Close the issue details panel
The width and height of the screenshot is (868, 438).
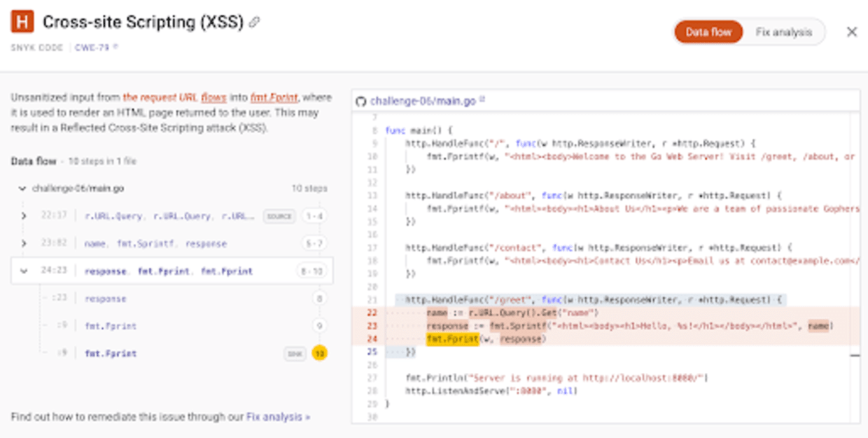[852, 32]
